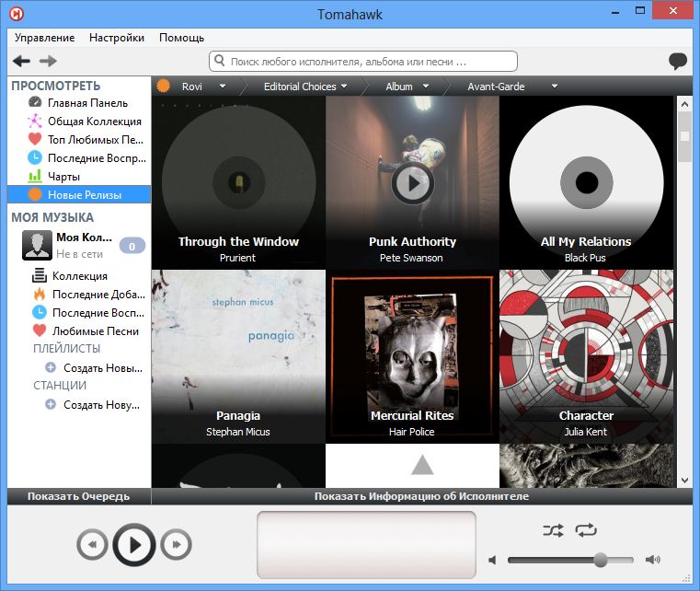Image resolution: width=700 pixels, height=591 pixels.
Task: Toggle shuffle mode
Action: point(553,530)
